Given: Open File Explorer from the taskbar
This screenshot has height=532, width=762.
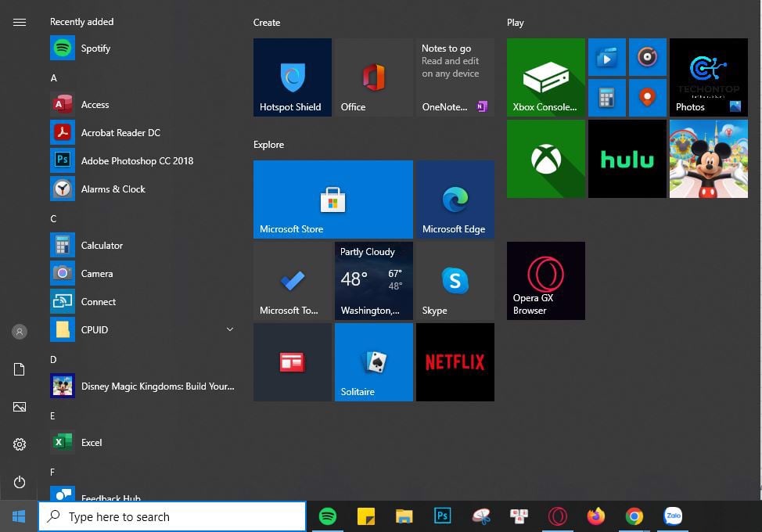Looking at the screenshot, I should [x=404, y=516].
